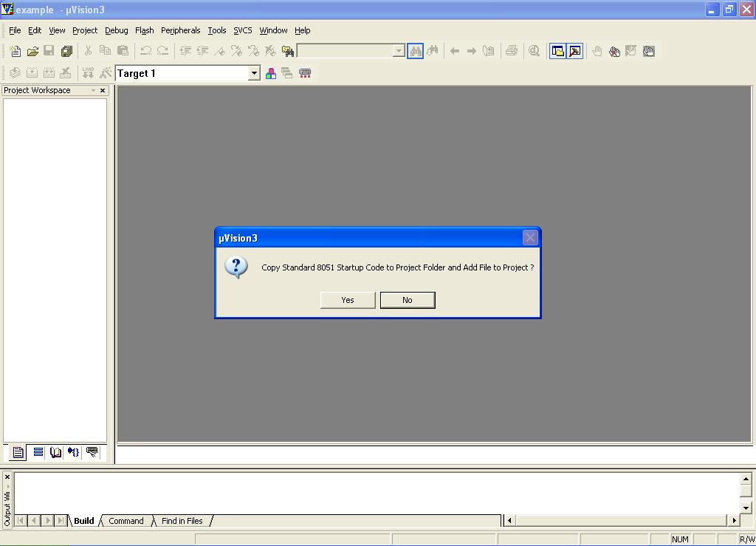Viewport: 756px width, 546px height.
Task: Open Components and Books colored blocks icon
Action: coord(270,73)
